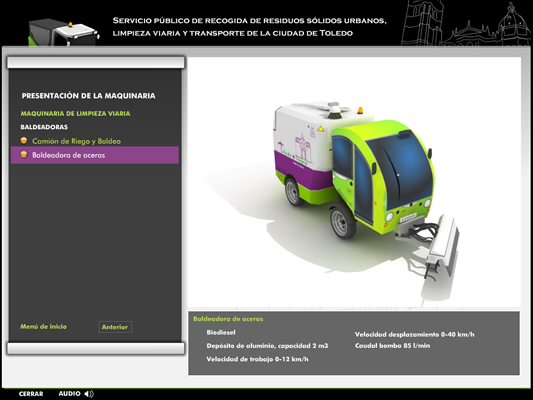Click the PRESENTACIÓN DE LA MAQUINARIA title
The width and height of the screenshot is (533, 400).
[88, 96]
